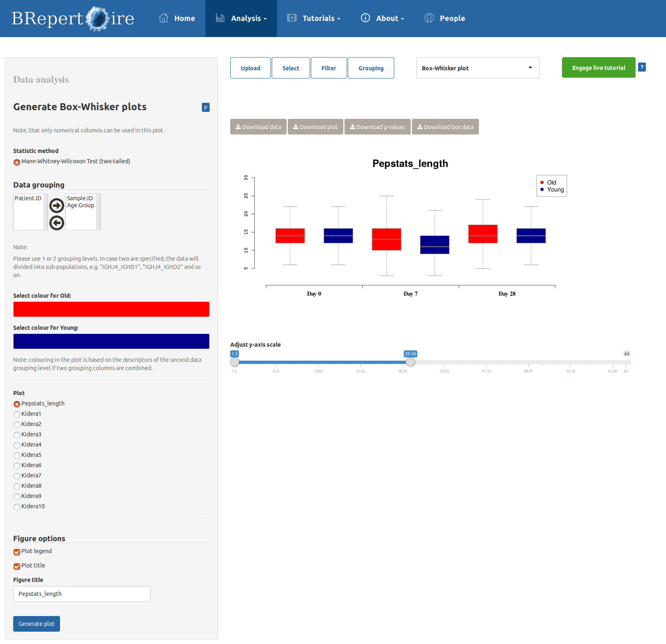
Task: Click the left arrow grouping icon
Action: 57,223
